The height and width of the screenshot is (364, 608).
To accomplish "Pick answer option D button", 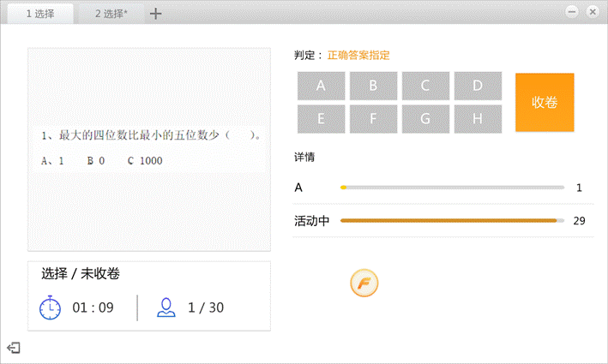I will (x=478, y=86).
